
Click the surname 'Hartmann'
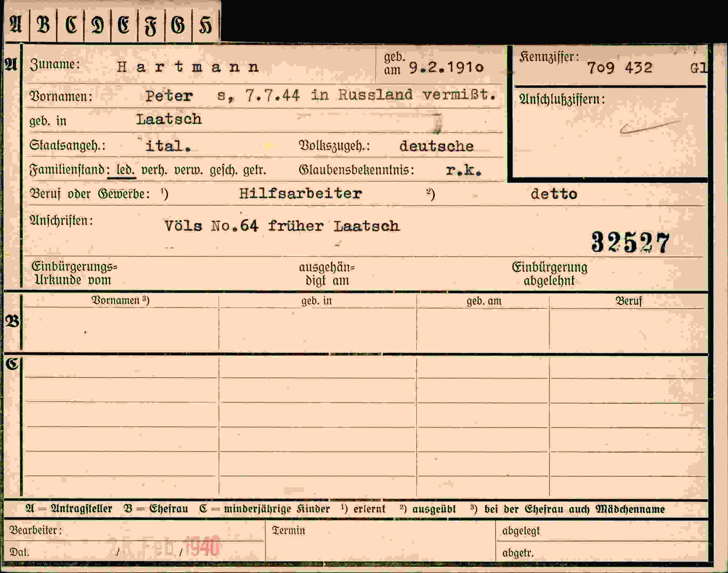coord(188,67)
